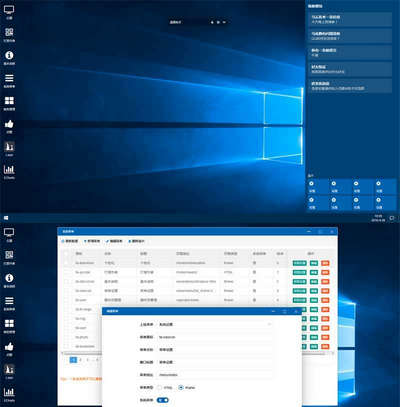The height and width of the screenshot is (407, 400).
Task: Click the wide green button in the first table row
Action: (x=299, y=263)
